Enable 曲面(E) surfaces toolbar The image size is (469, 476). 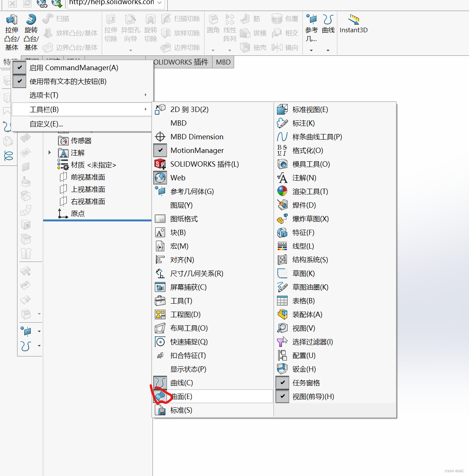tap(212, 396)
